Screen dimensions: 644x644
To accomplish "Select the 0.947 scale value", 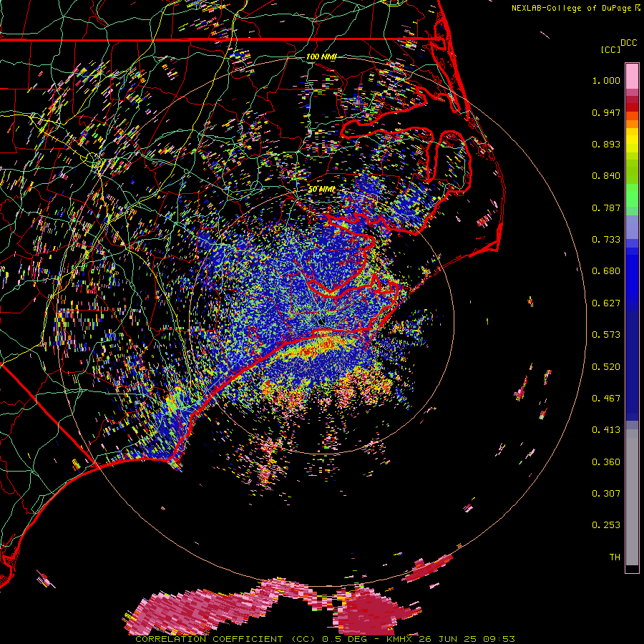I will 606,112.
